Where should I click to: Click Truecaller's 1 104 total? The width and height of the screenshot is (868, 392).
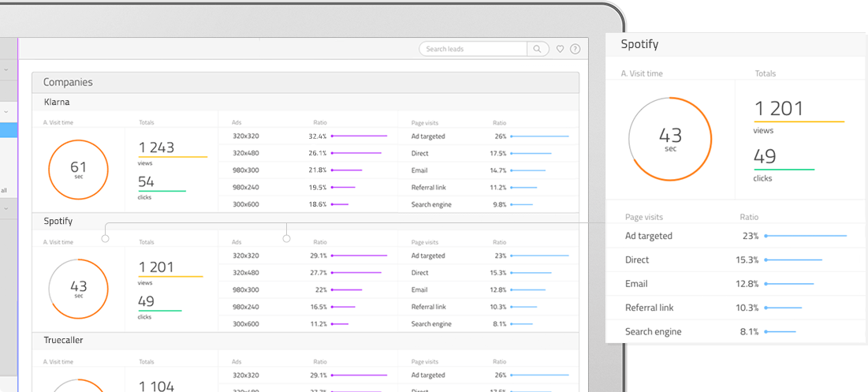click(x=156, y=386)
